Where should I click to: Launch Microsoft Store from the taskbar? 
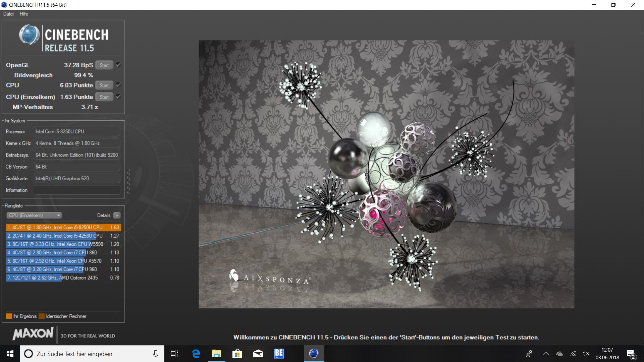click(237, 354)
